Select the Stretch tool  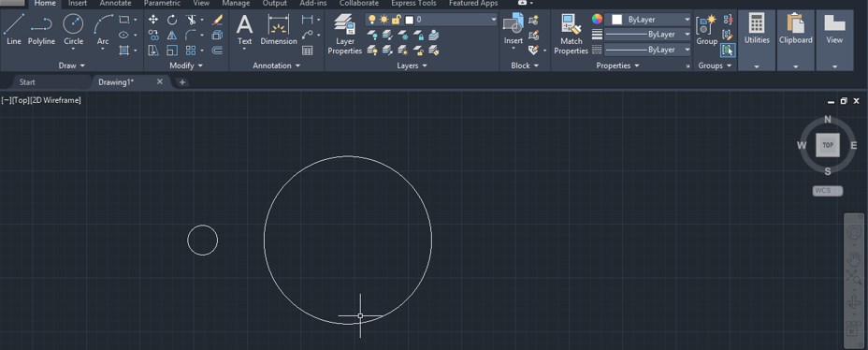[153, 51]
